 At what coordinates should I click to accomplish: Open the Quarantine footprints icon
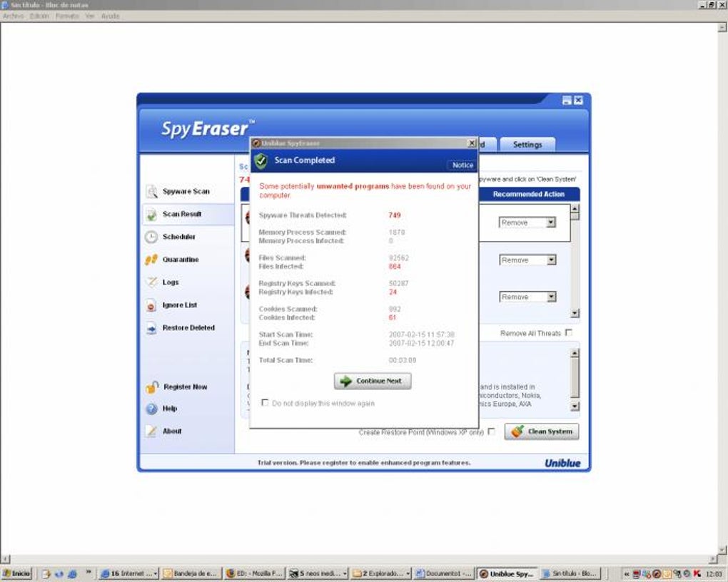pos(151,260)
